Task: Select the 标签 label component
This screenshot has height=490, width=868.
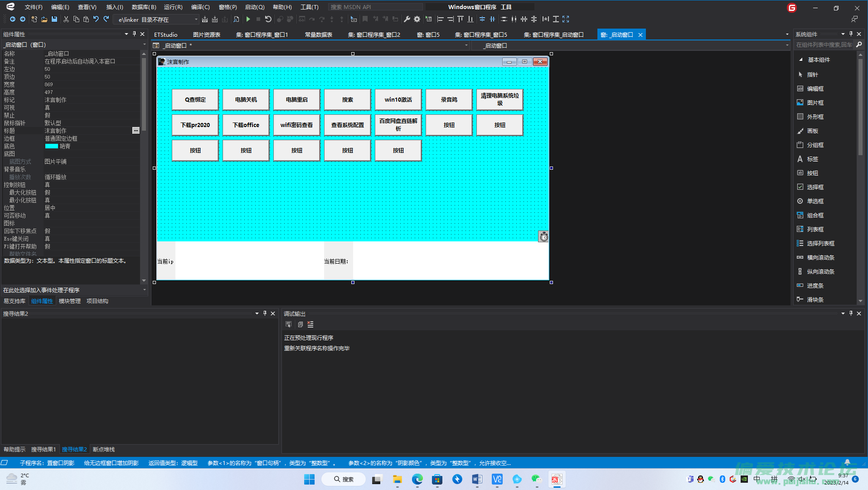Action: coord(812,159)
